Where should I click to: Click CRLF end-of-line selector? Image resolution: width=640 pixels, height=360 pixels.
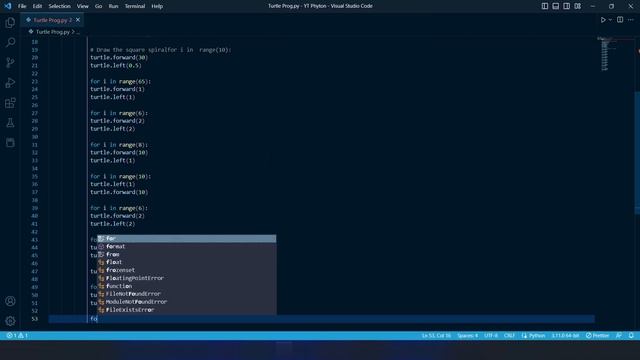(509, 336)
